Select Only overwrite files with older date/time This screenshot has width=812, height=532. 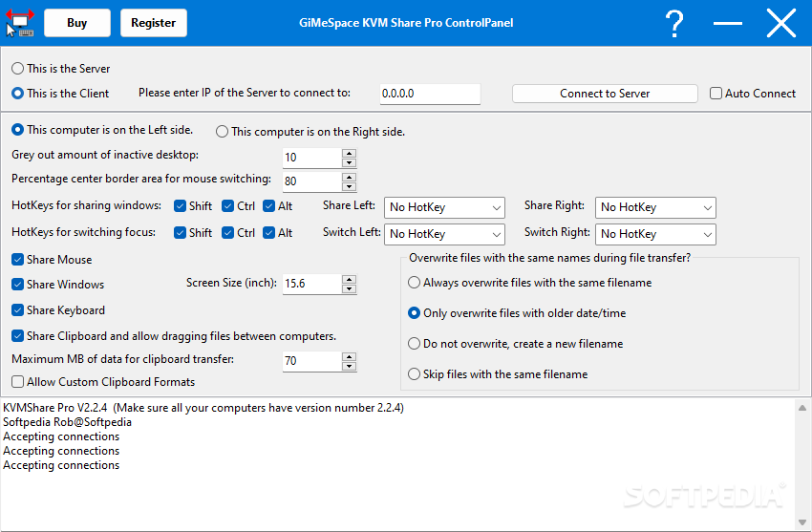point(517,313)
